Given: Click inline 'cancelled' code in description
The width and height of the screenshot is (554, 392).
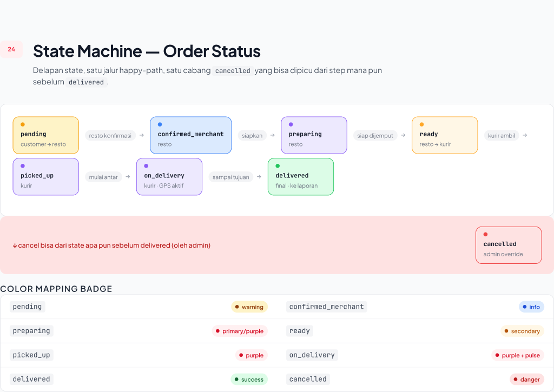Looking at the screenshot, I should click(233, 71).
